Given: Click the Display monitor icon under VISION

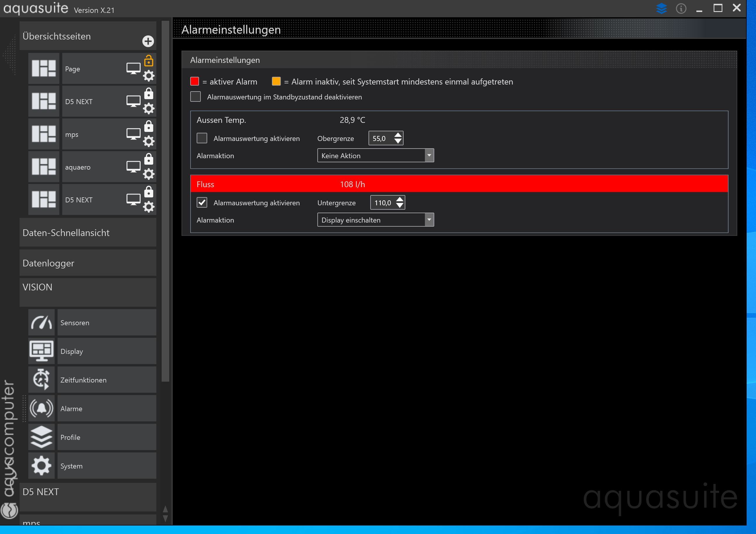Looking at the screenshot, I should (41, 351).
